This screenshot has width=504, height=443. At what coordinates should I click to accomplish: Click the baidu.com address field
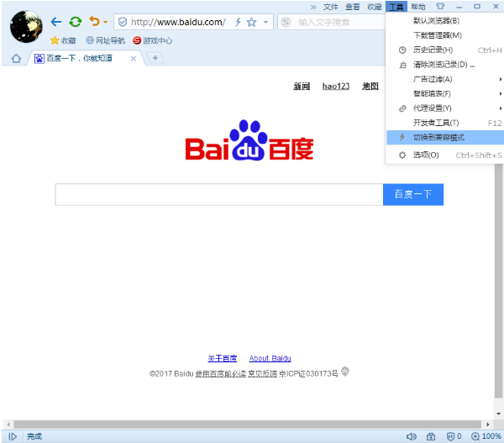[178, 22]
